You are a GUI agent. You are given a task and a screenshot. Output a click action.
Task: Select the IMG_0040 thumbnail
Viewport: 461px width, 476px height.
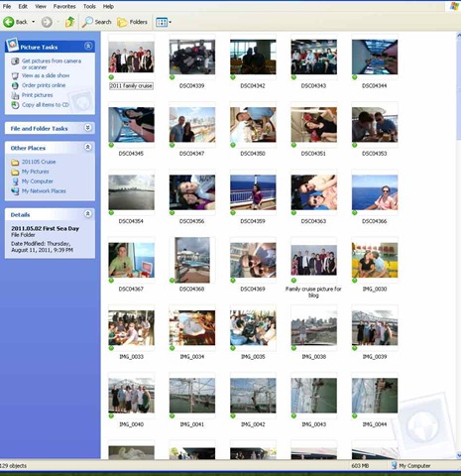point(131,396)
